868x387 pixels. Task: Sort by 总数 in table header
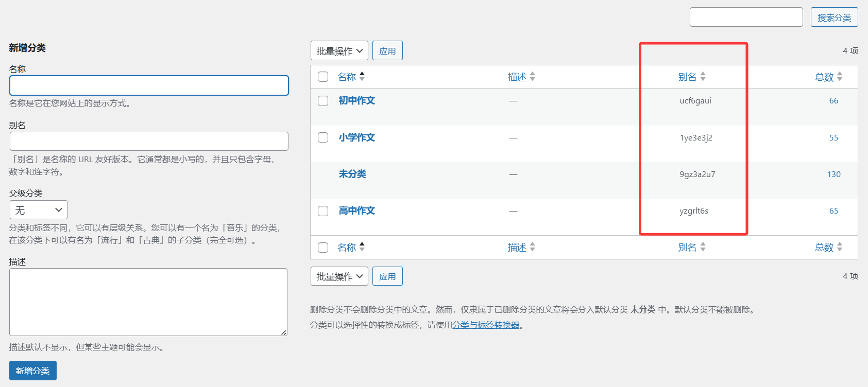tap(824, 77)
